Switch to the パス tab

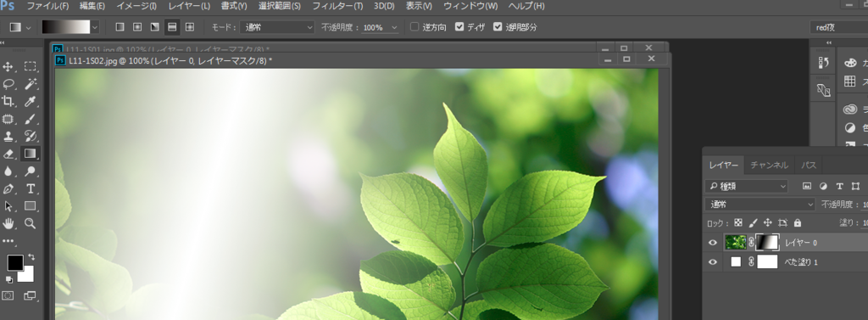809,165
